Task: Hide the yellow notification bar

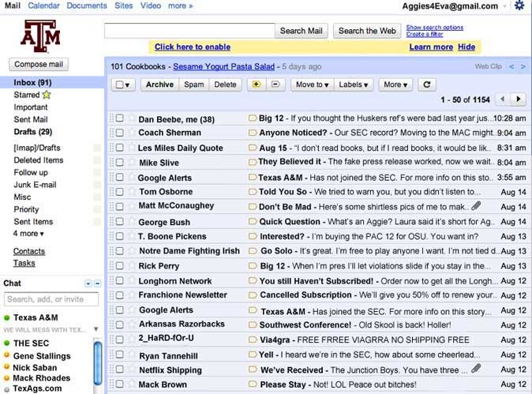Action: 466,47
